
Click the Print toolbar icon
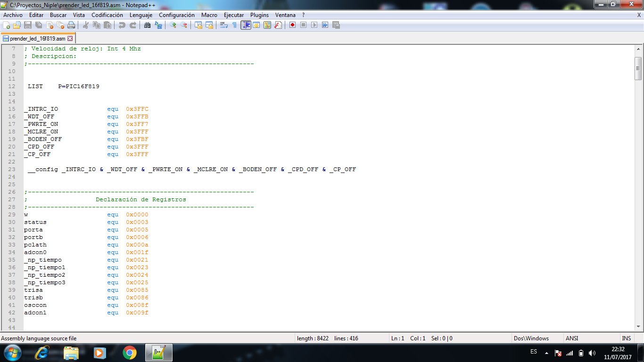pyautogui.click(x=71, y=25)
